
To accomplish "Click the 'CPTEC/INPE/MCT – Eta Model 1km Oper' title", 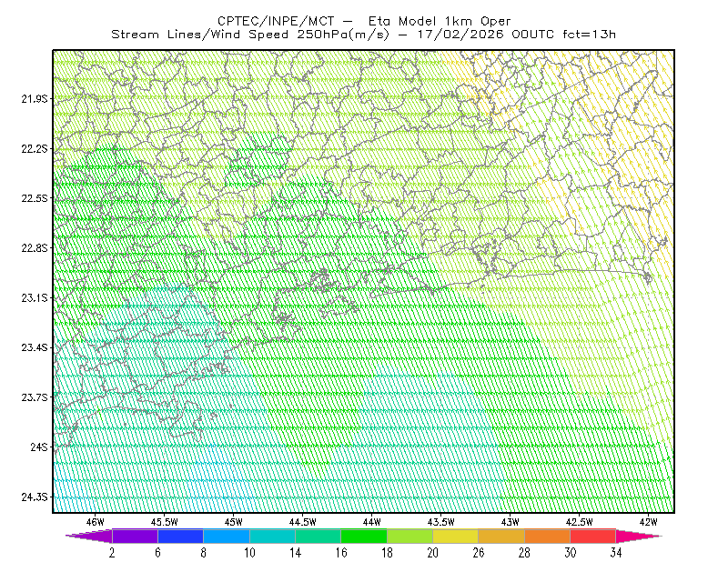I will tap(364, 21).
